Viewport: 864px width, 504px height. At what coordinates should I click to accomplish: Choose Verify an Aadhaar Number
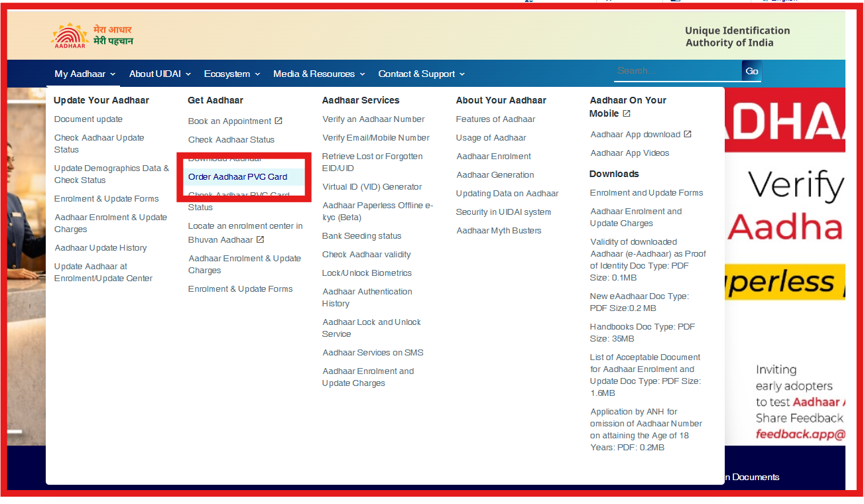pos(373,119)
